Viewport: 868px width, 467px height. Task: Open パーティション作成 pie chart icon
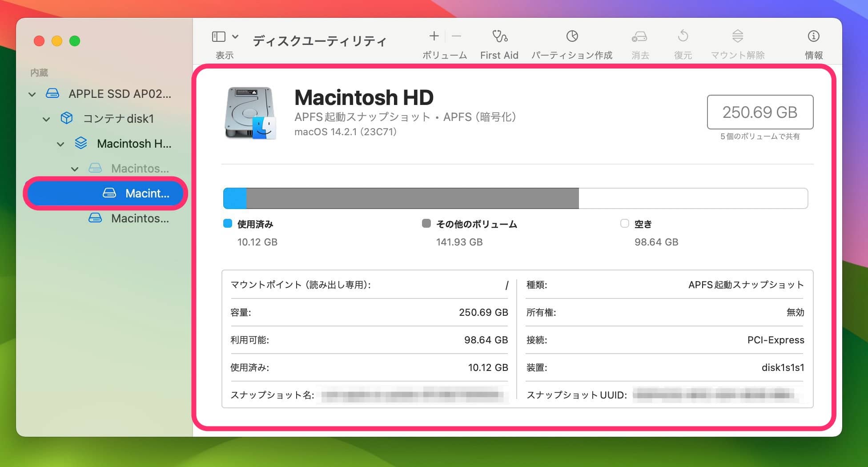click(x=572, y=36)
